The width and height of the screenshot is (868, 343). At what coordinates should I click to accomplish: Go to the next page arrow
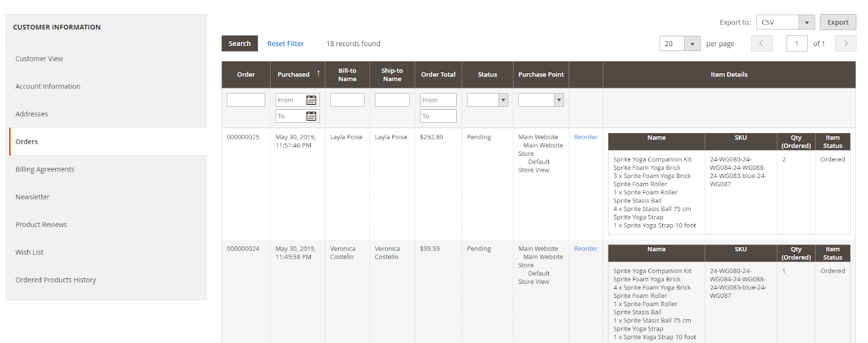tap(846, 43)
